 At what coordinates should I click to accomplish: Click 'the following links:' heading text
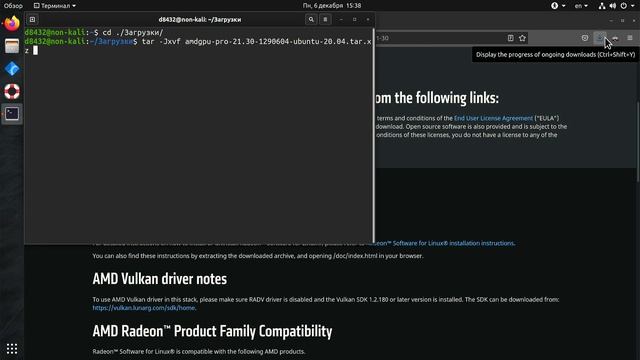447,98
